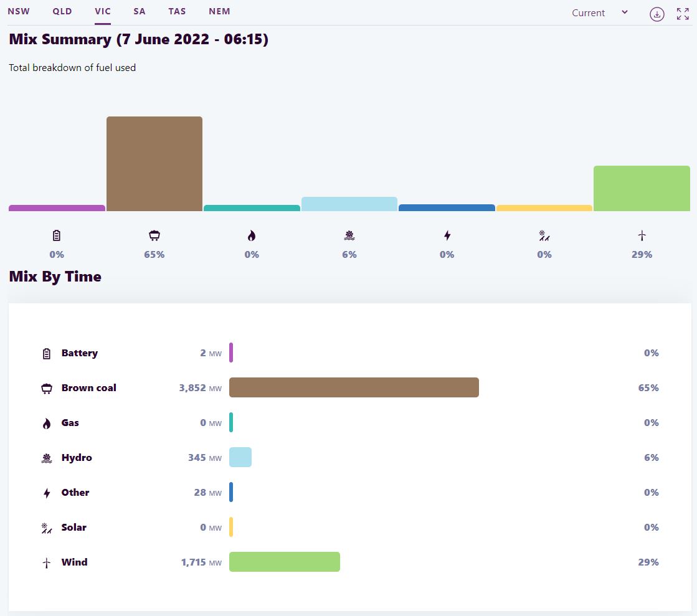This screenshot has width=697, height=616.
Task: Select the NEM tab
Action: (219, 11)
